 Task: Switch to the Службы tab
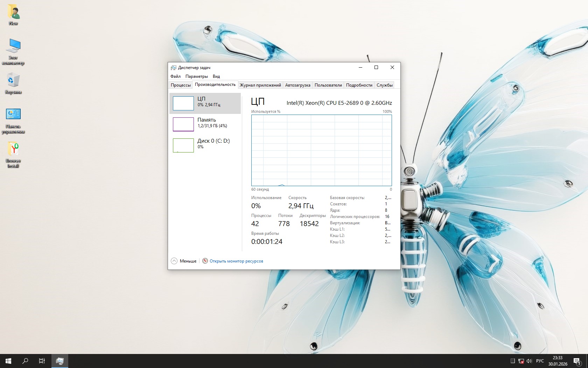point(384,85)
